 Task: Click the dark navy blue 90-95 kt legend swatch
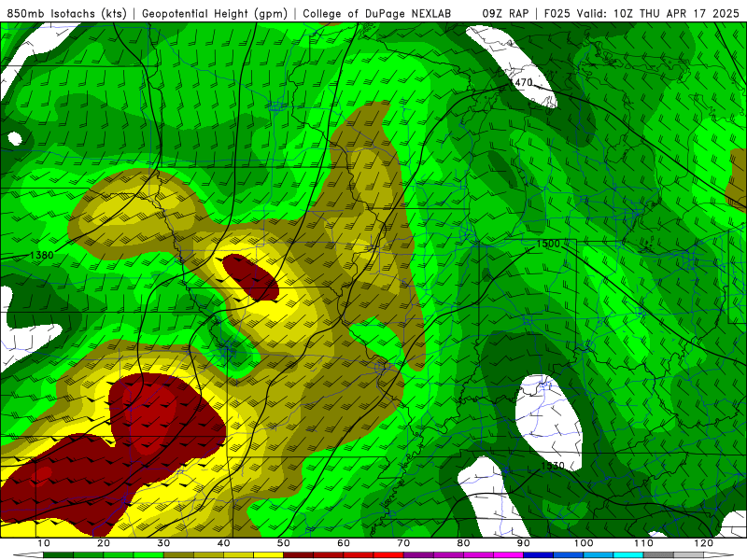[x=539, y=555]
